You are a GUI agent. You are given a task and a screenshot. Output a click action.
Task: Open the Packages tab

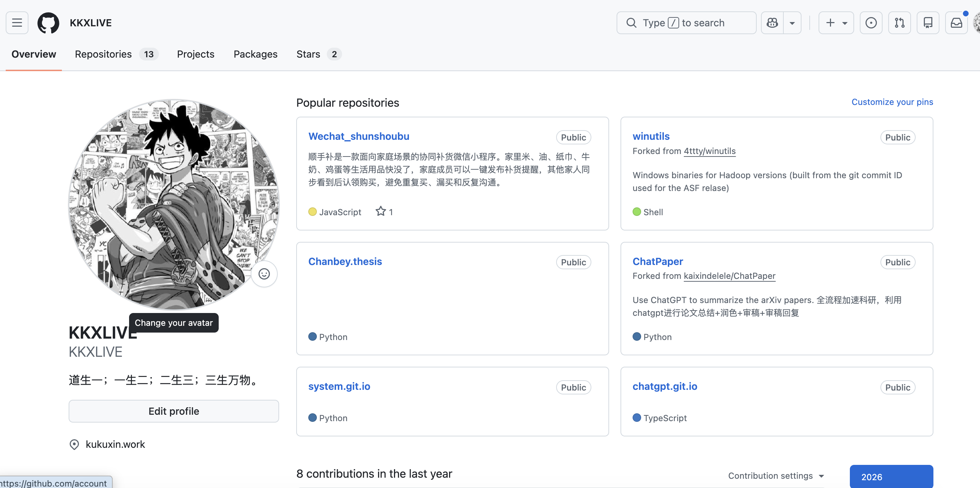pos(255,54)
